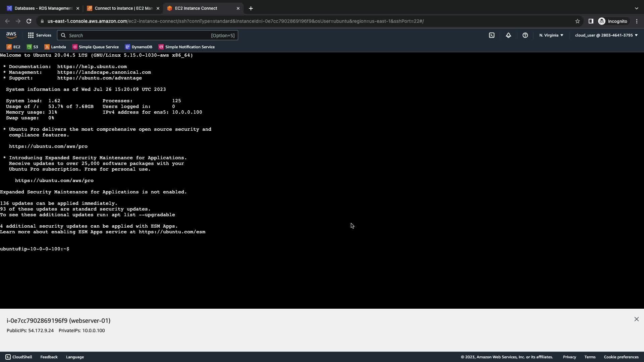
Task: Open the S3 favorites shortcut
Action: [x=33, y=47]
